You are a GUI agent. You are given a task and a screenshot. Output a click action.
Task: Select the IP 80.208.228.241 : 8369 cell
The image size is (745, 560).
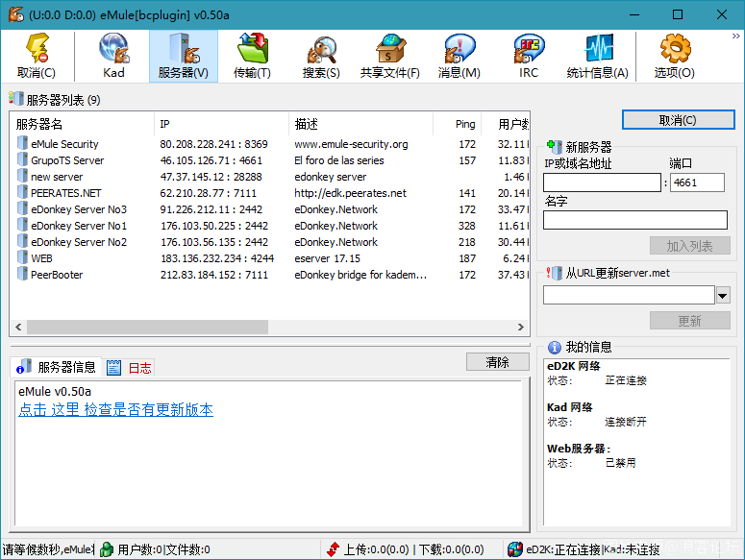pyautogui.click(x=213, y=144)
